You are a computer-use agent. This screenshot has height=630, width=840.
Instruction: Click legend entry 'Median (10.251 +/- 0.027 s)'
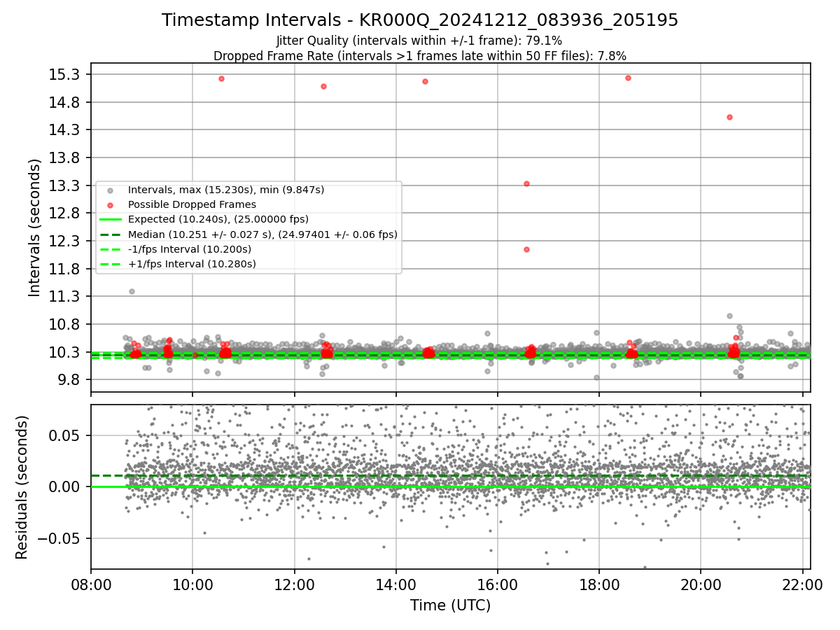[x=262, y=234]
